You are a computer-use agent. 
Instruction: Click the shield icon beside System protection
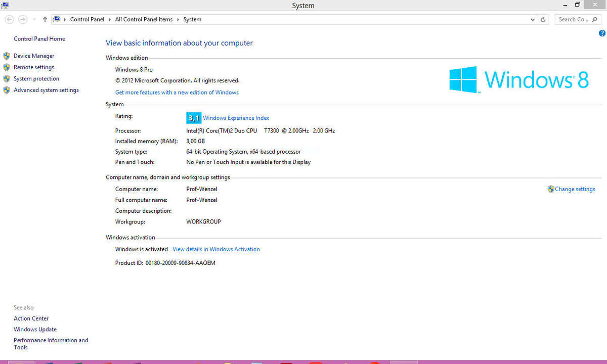point(7,79)
